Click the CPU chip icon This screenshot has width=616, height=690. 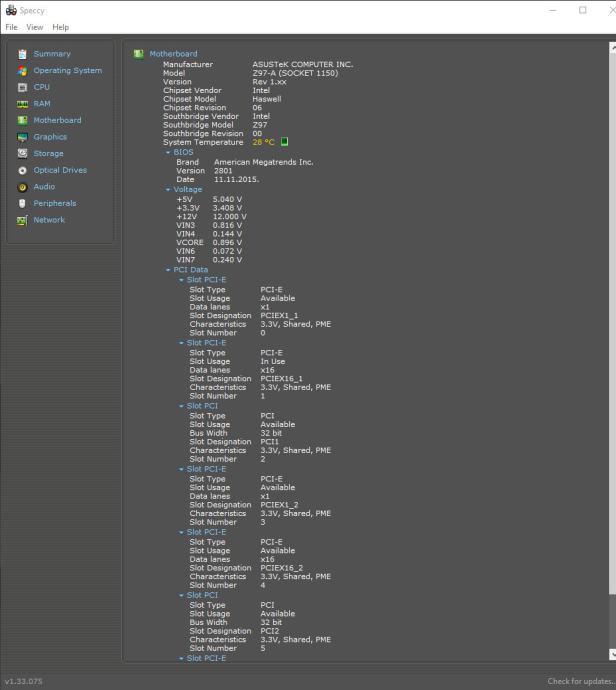pos(22,88)
